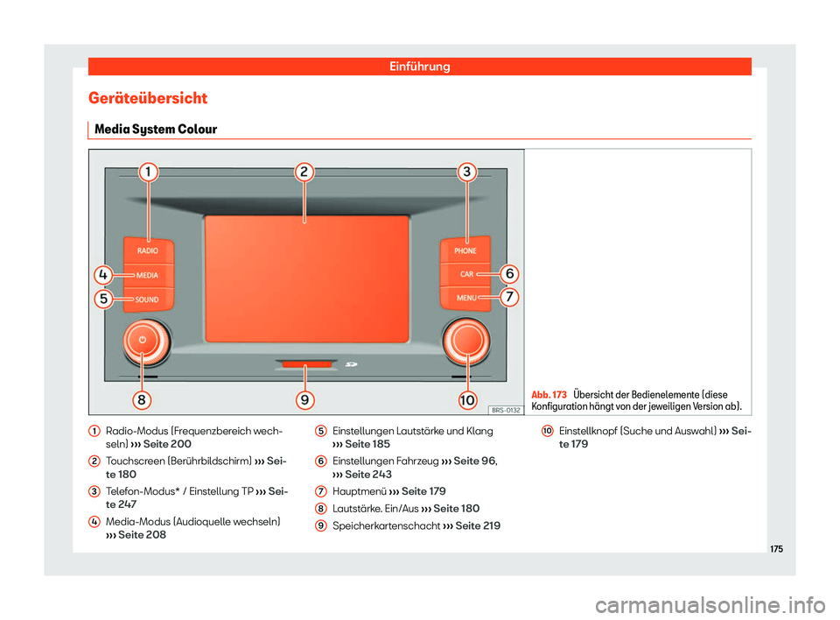This screenshot has height=620, width=840.
Task: Click the Abb. 173 caption label
Action: point(549,395)
